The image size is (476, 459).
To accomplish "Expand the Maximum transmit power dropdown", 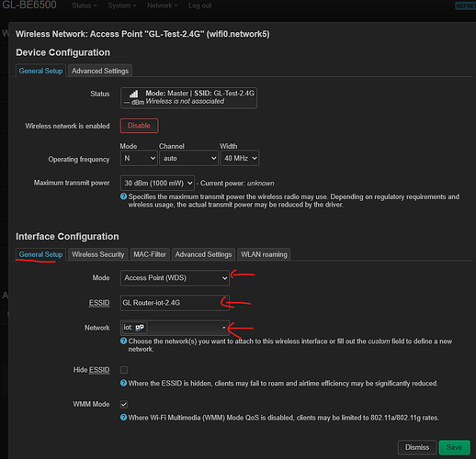I will (157, 183).
